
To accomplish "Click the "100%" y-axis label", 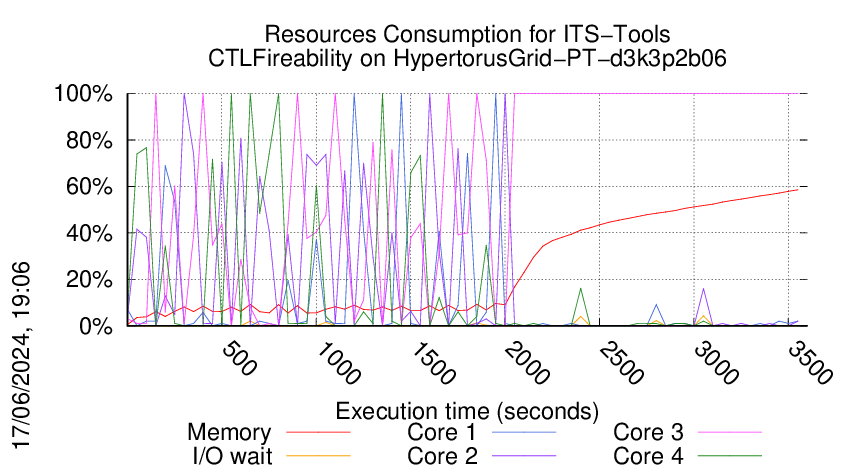I will pos(83,94).
